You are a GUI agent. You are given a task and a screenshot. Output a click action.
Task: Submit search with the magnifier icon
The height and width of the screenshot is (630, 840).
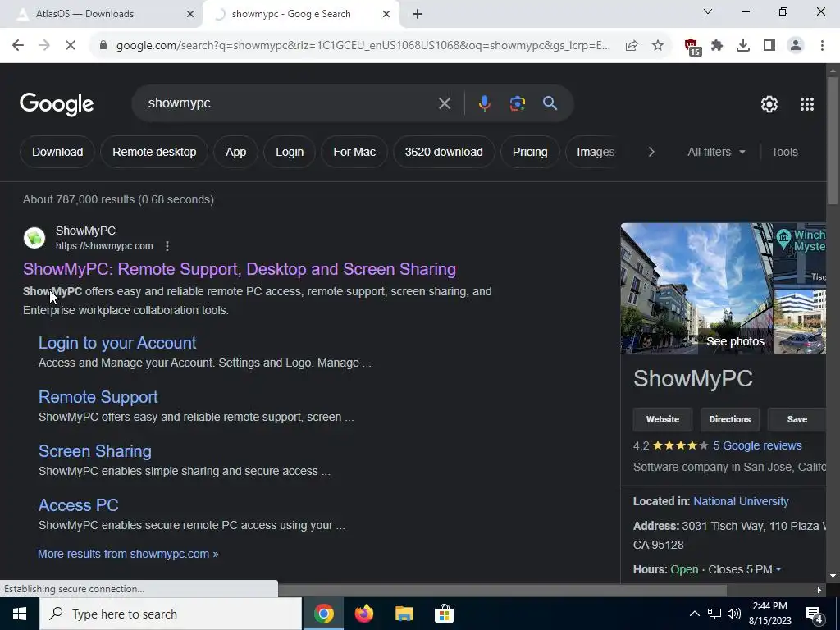[x=550, y=103]
